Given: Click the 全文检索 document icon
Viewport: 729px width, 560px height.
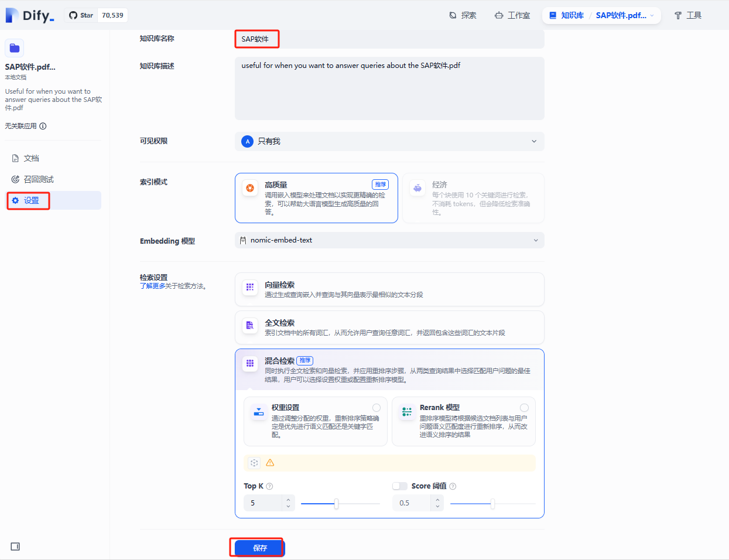Looking at the screenshot, I should click(x=250, y=325).
